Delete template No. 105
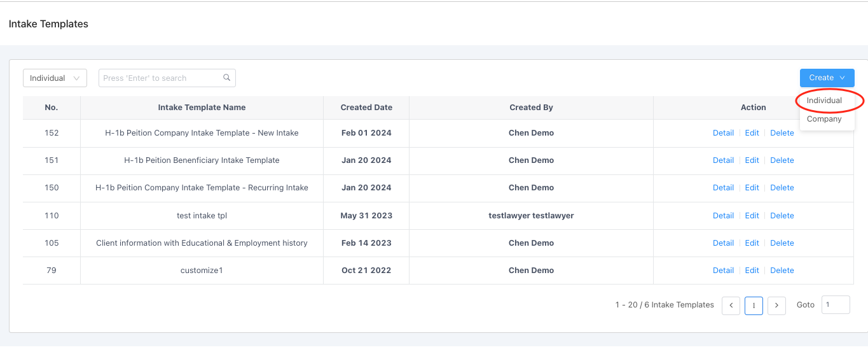This screenshot has height=352, width=868. click(782, 243)
